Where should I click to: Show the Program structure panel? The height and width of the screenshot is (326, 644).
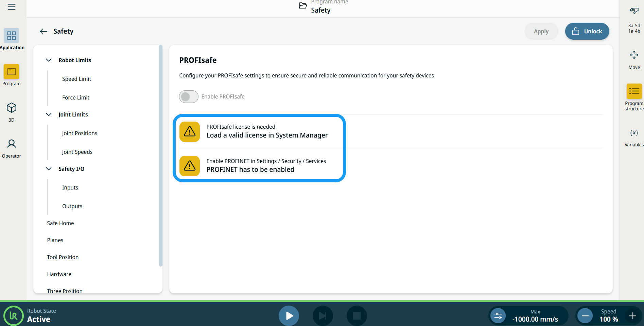coord(634,91)
